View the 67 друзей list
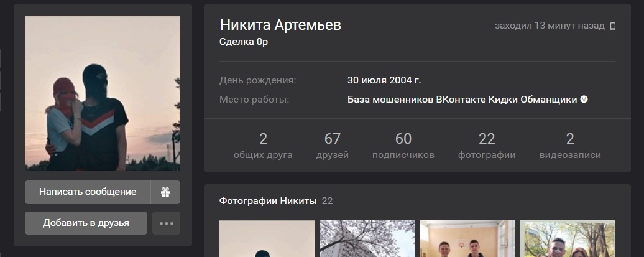The height and width of the screenshot is (257, 644). pos(333,146)
